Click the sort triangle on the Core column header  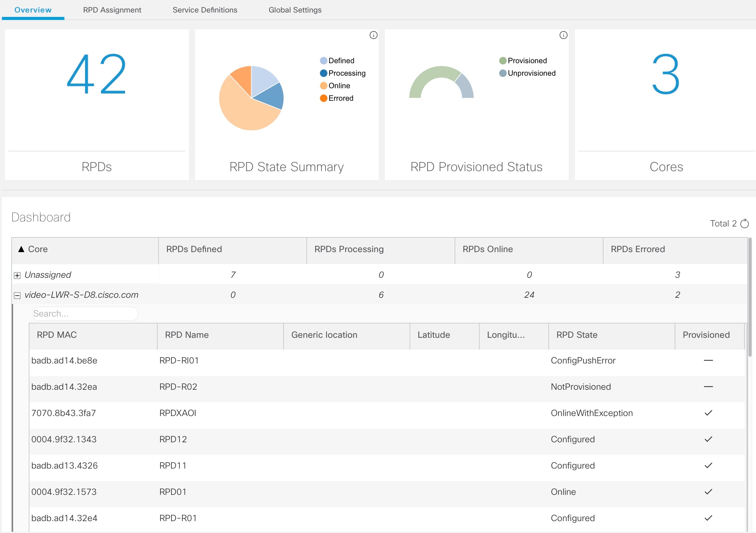(21, 249)
